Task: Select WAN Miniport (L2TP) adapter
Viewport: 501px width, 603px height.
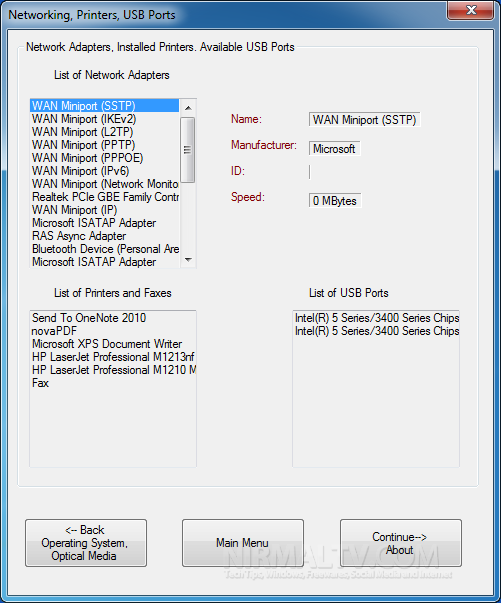Action: [105, 132]
